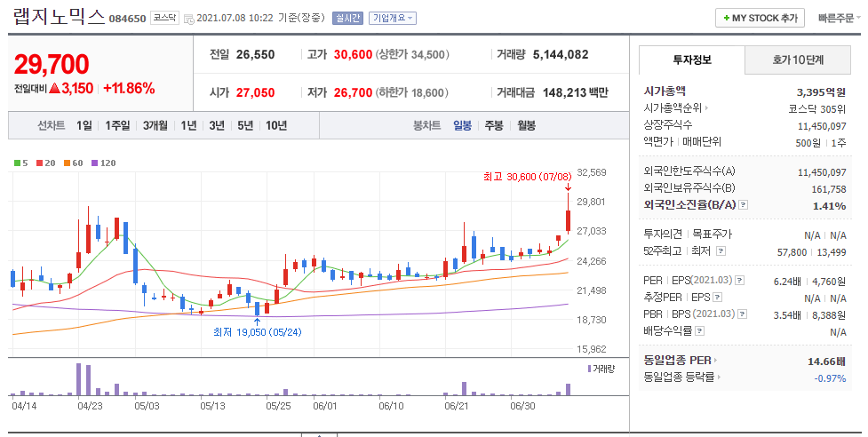Click the 저가 value 26,700

point(354,92)
